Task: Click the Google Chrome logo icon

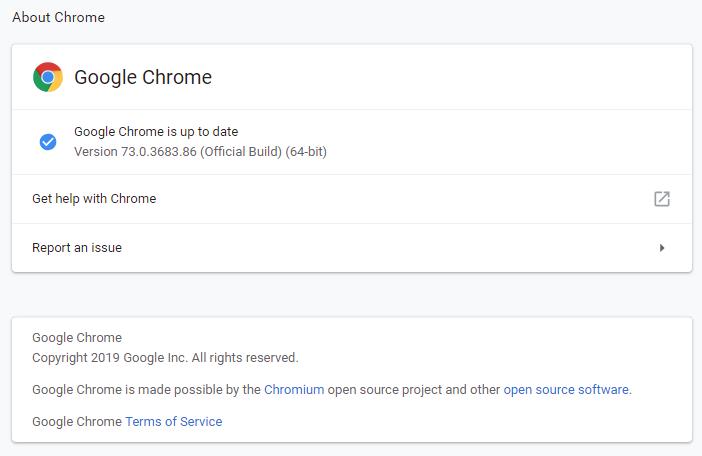Action: pyautogui.click(x=48, y=77)
